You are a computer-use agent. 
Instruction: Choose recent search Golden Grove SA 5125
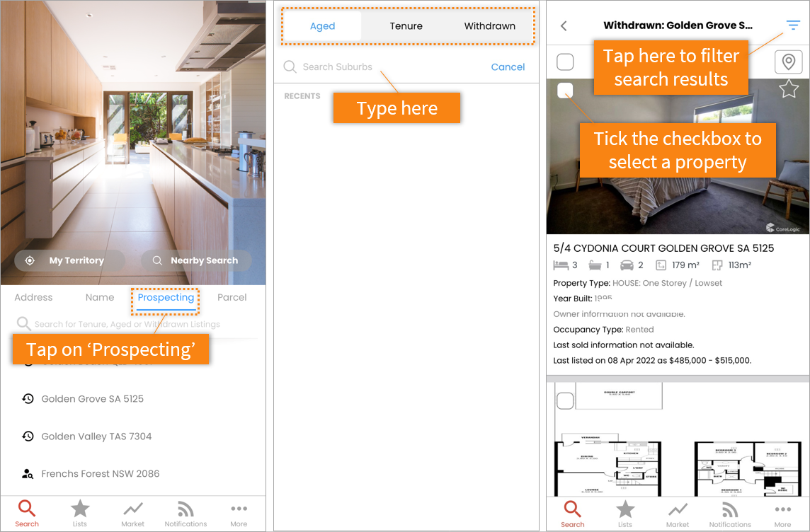(93, 399)
